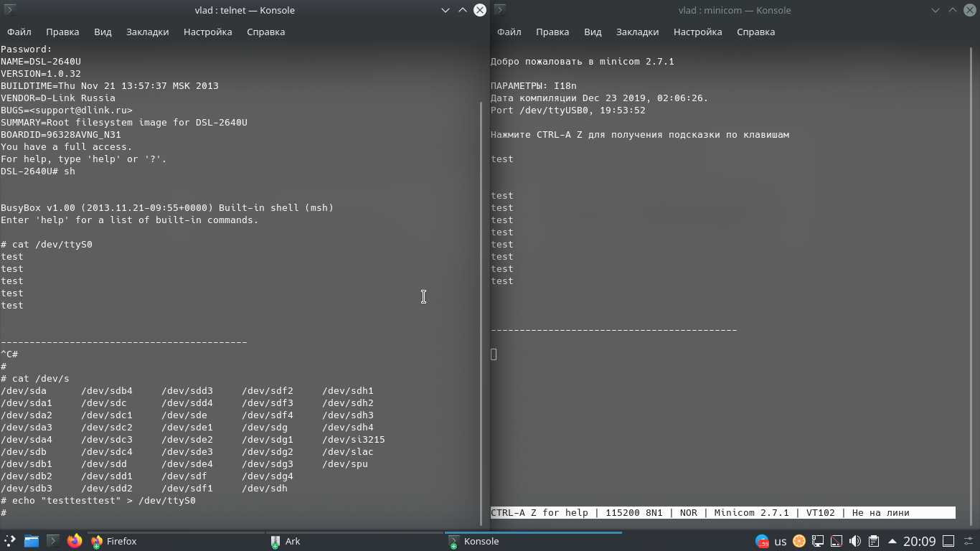Click the disabled touchpad tray icon

[836, 541]
